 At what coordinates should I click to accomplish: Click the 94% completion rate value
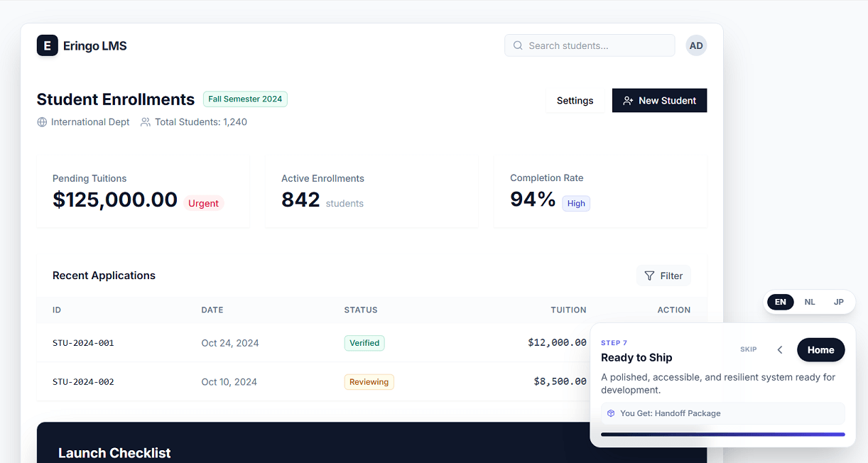coord(533,200)
